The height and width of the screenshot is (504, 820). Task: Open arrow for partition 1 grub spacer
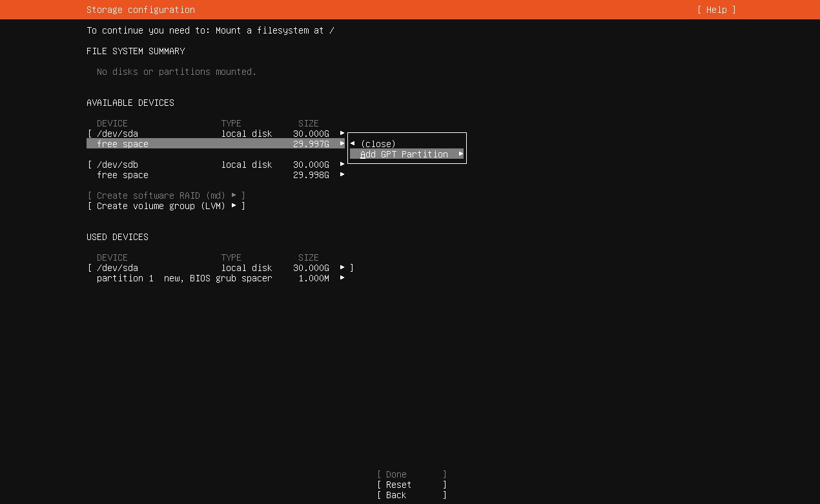tap(342, 278)
